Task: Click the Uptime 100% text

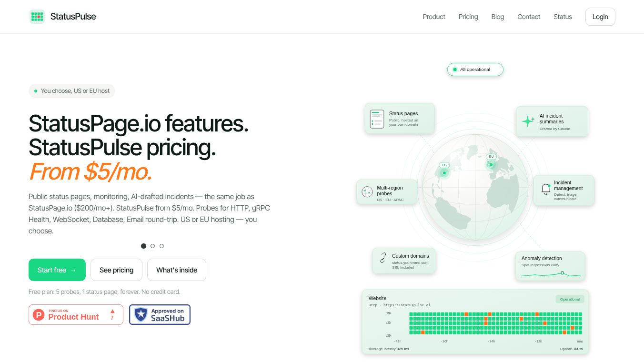Action: pos(571,349)
